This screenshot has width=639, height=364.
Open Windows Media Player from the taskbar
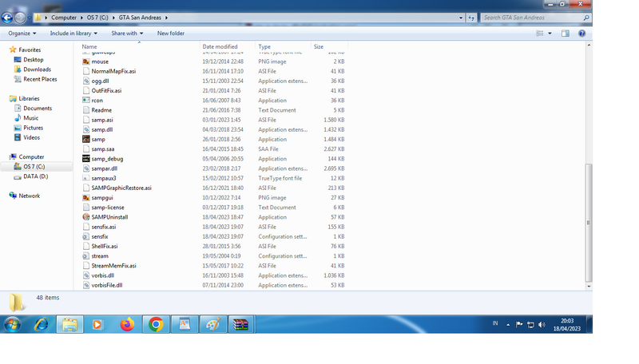point(97,325)
